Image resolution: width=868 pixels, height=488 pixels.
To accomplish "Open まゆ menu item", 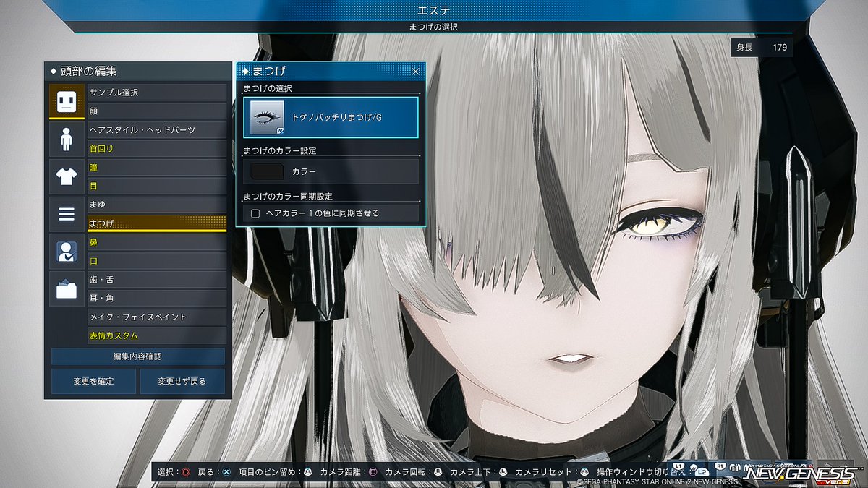I will 157,205.
